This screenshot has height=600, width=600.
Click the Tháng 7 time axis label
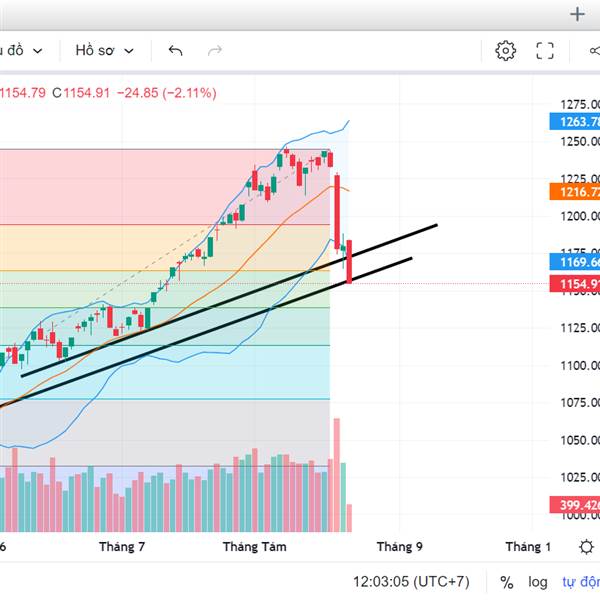[x=122, y=546]
